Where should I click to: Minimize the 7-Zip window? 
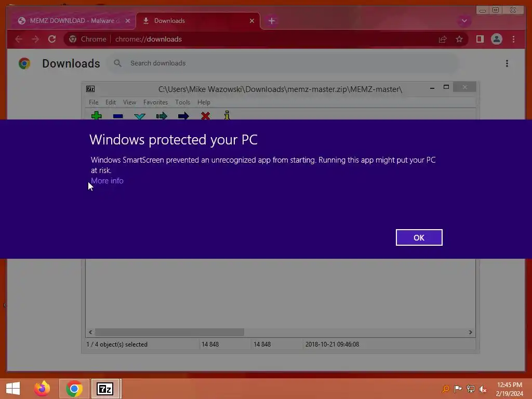point(432,88)
